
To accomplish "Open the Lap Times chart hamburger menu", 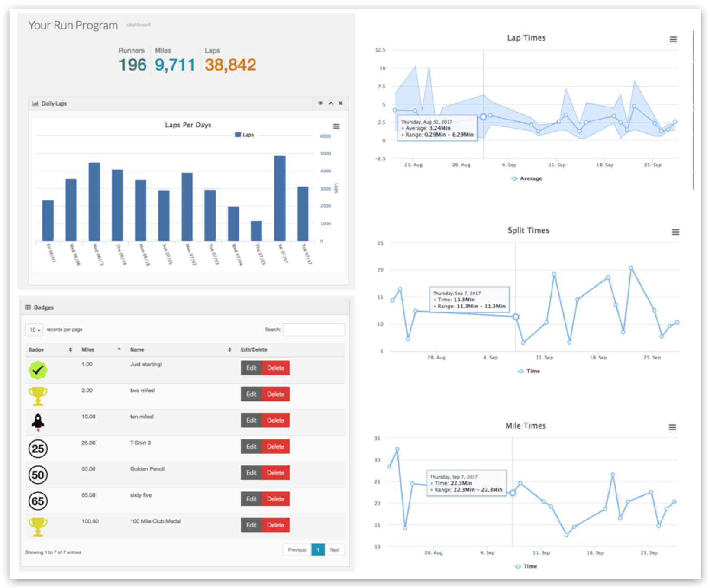I will 673,39.
